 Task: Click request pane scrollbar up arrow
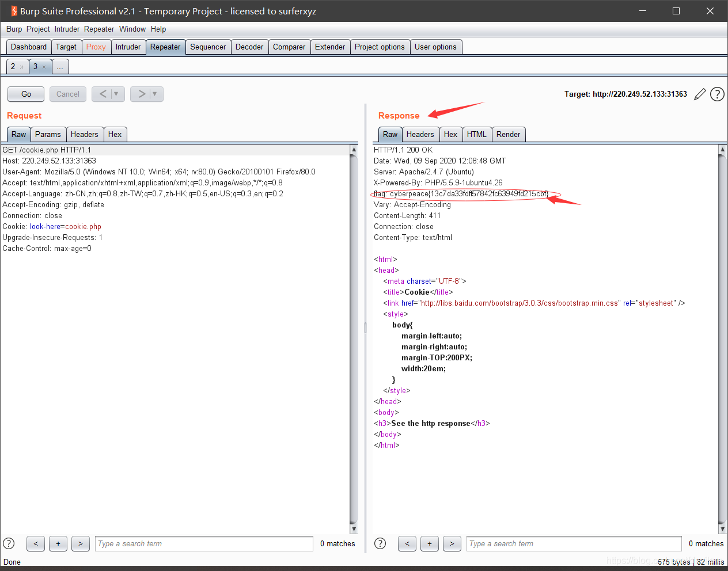354,150
